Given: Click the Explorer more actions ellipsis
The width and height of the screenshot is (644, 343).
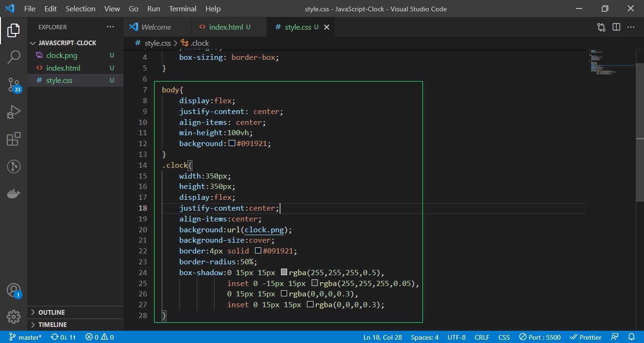Looking at the screenshot, I should coord(110,27).
